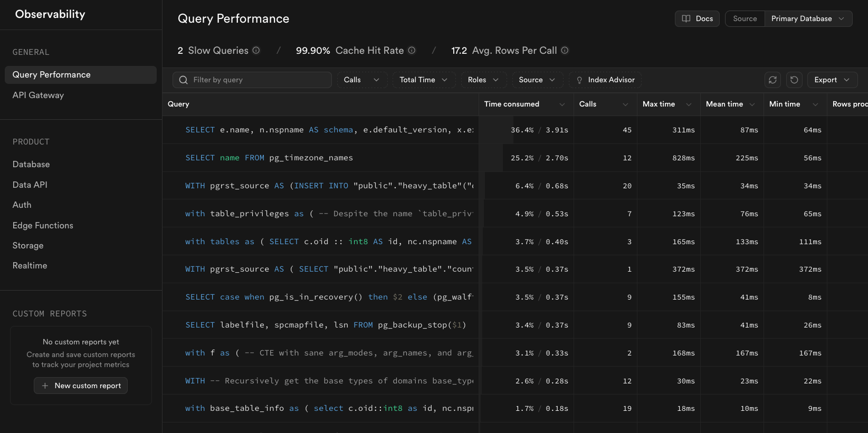The width and height of the screenshot is (868, 433).
Task: Click the Index Advisor button
Action: (x=605, y=80)
